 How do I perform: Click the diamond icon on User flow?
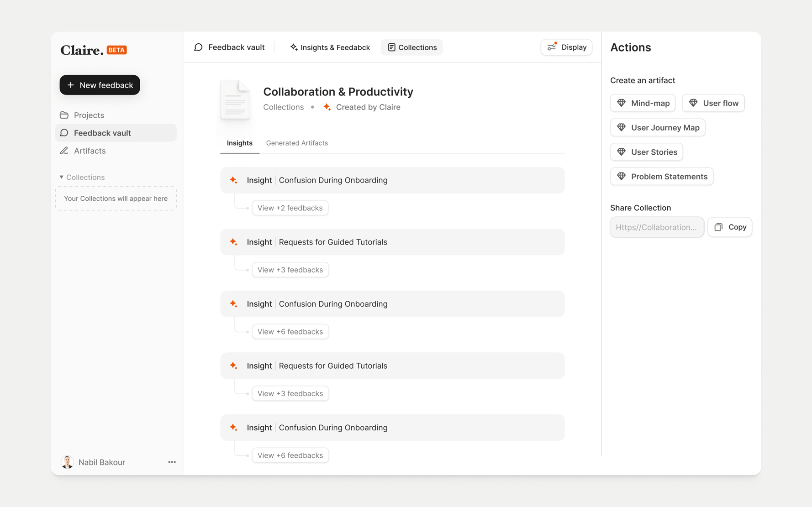point(693,103)
